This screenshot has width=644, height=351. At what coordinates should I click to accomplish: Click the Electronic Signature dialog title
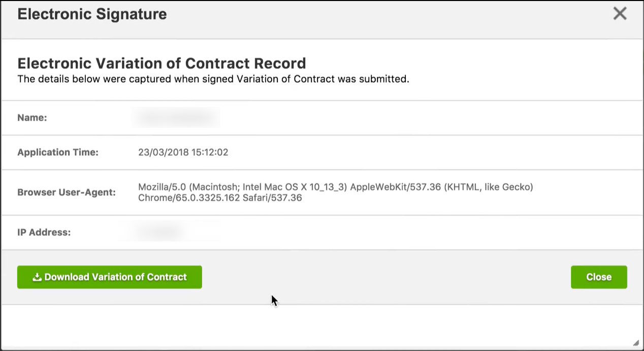[92, 14]
